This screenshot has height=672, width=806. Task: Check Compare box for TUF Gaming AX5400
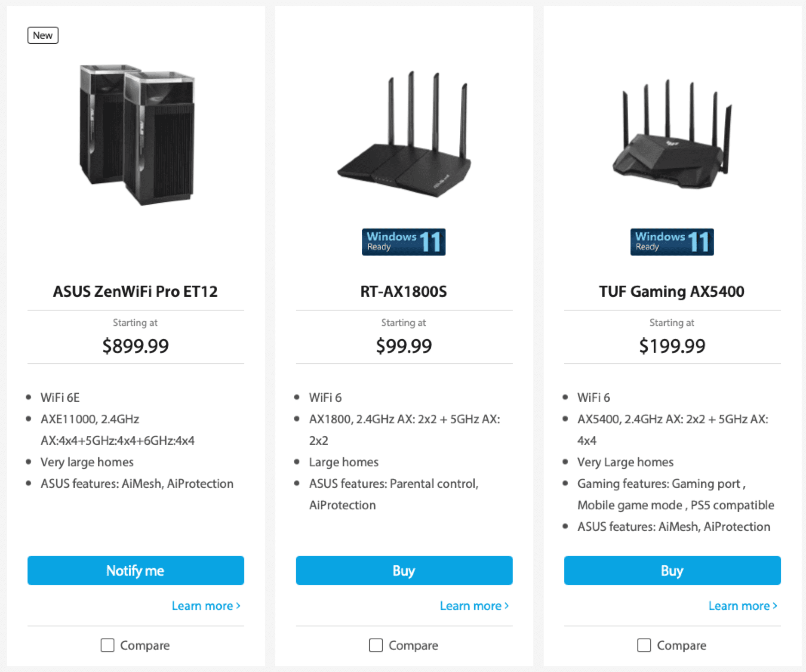click(644, 645)
